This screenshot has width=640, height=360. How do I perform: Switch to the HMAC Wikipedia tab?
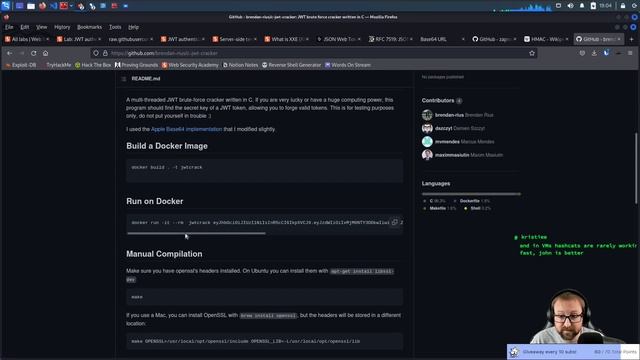tap(545, 39)
